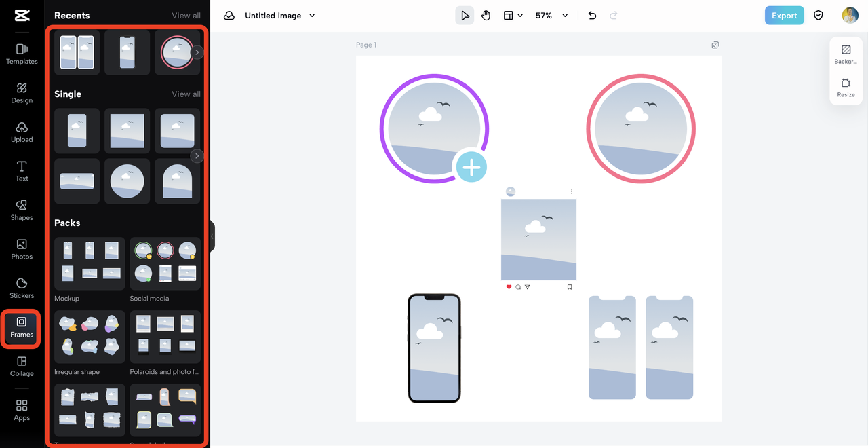Select the left notch phone frame on canvas
This screenshot has width=868, height=448.
coord(612,348)
